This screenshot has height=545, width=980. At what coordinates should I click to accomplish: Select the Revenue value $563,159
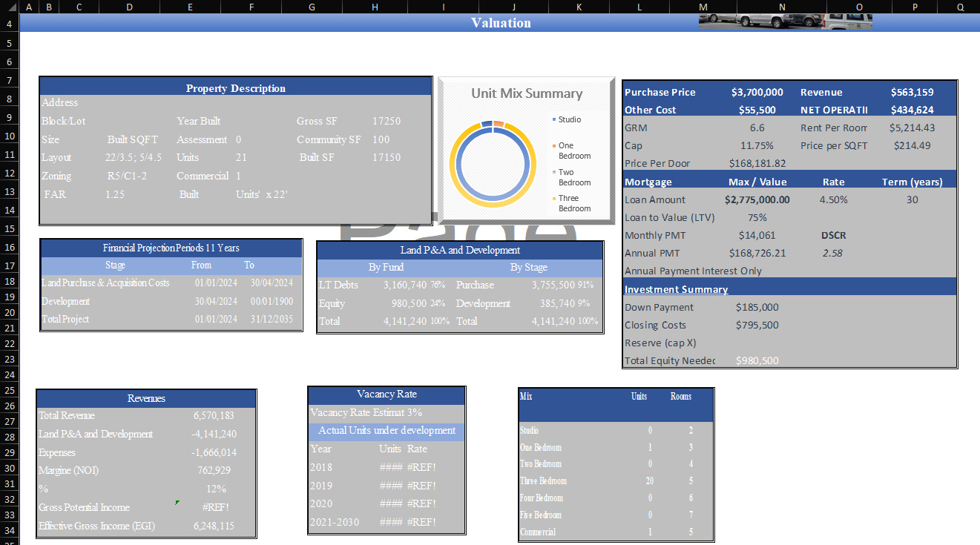[x=912, y=92]
